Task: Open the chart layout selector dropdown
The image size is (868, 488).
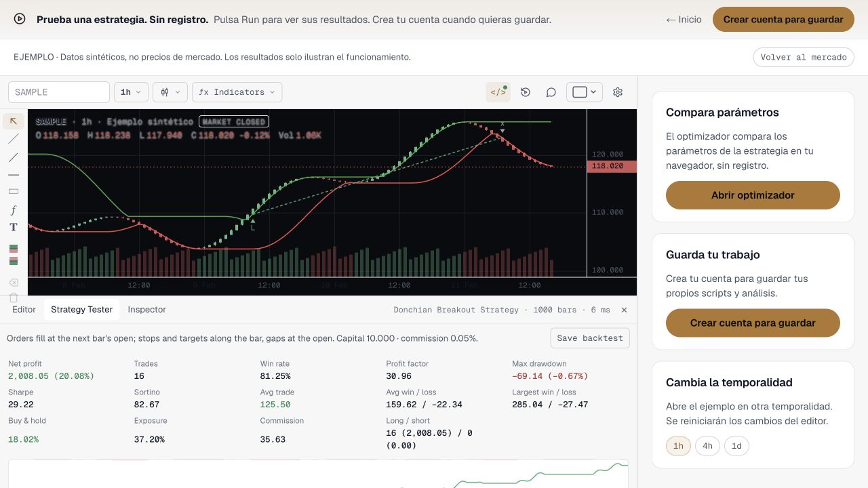Action: 584,92
